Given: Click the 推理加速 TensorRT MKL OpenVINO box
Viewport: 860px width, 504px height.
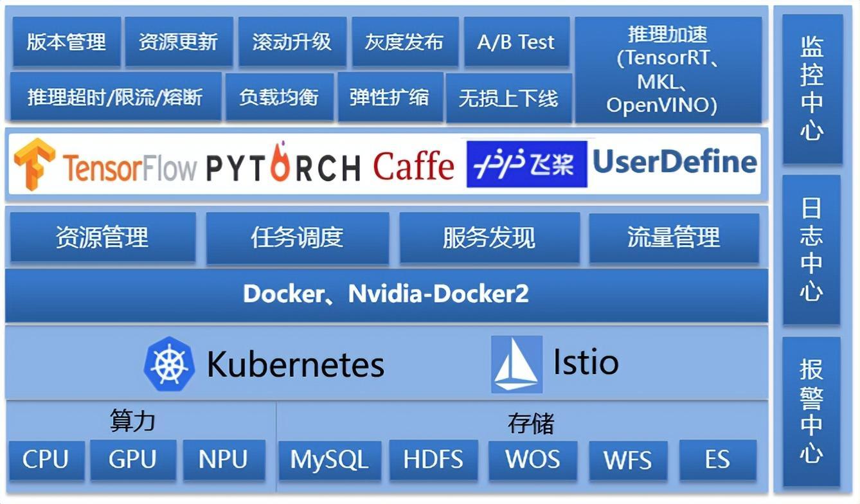Looking at the screenshot, I should (x=668, y=69).
